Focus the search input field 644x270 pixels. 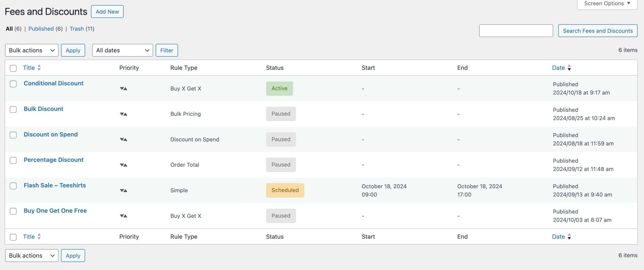click(x=516, y=31)
